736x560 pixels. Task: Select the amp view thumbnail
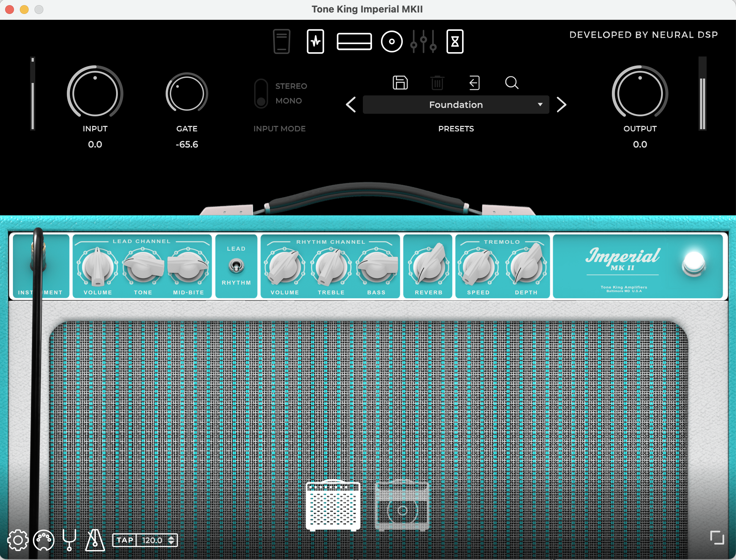(x=333, y=505)
